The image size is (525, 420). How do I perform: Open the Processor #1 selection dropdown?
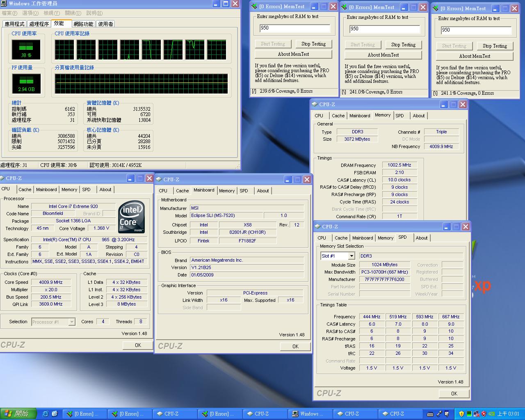(x=72, y=322)
